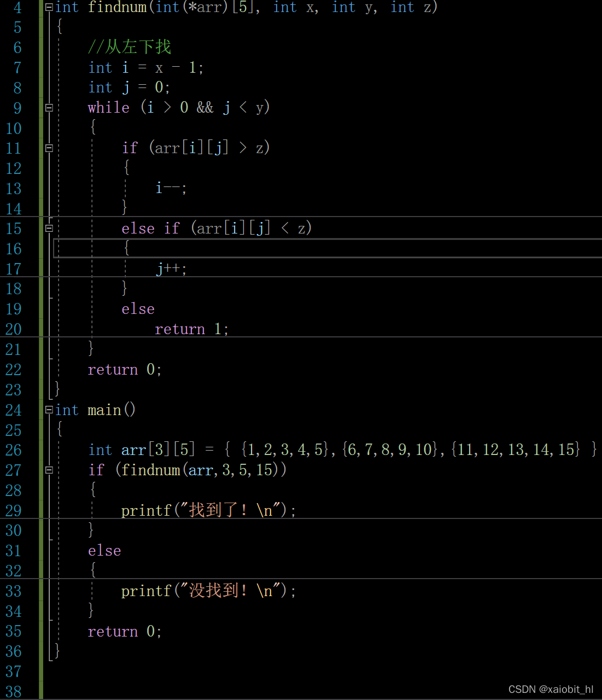Click the array initializer {11,12,13,14,15}
The height and width of the screenshot is (700, 602).
coord(516,450)
